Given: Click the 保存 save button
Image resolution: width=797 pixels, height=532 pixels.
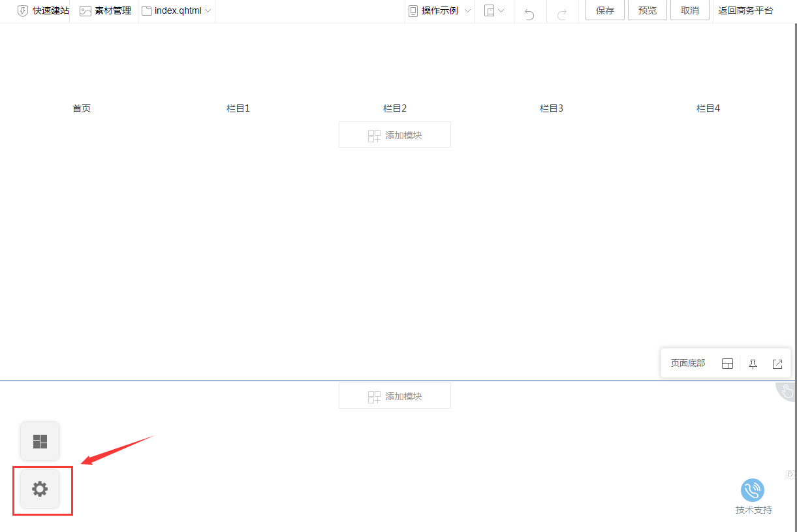Looking at the screenshot, I should (605, 11).
